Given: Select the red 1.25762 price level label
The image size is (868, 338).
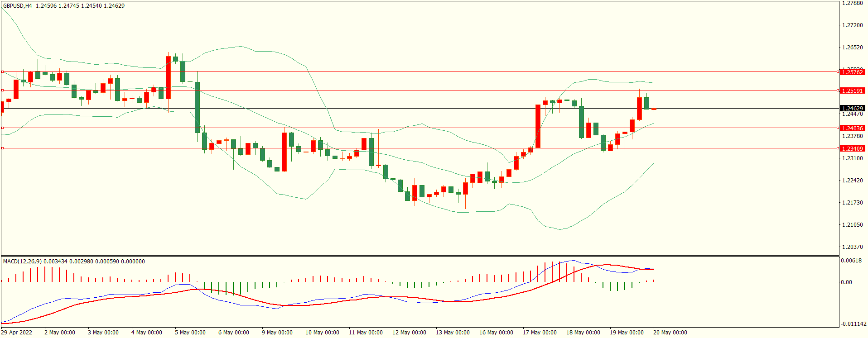Looking at the screenshot, I should tap(852, 72).
